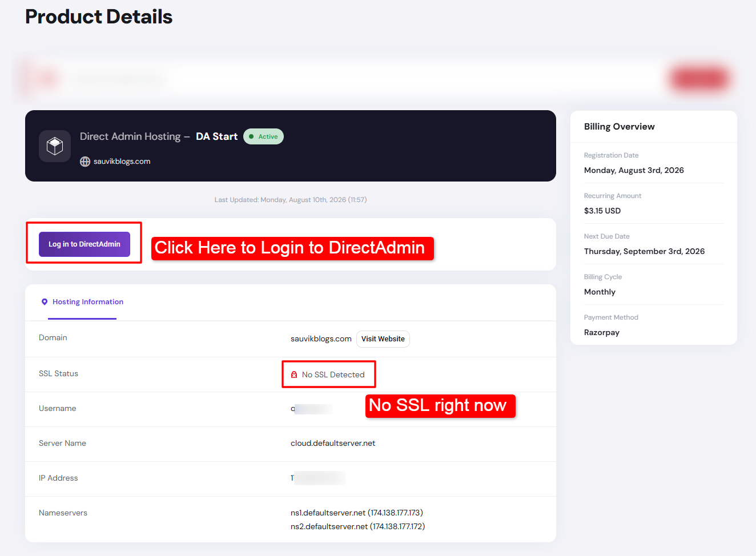756x556 pixels.
Task: Click the blurred Username value
Action: coord(312,409)
